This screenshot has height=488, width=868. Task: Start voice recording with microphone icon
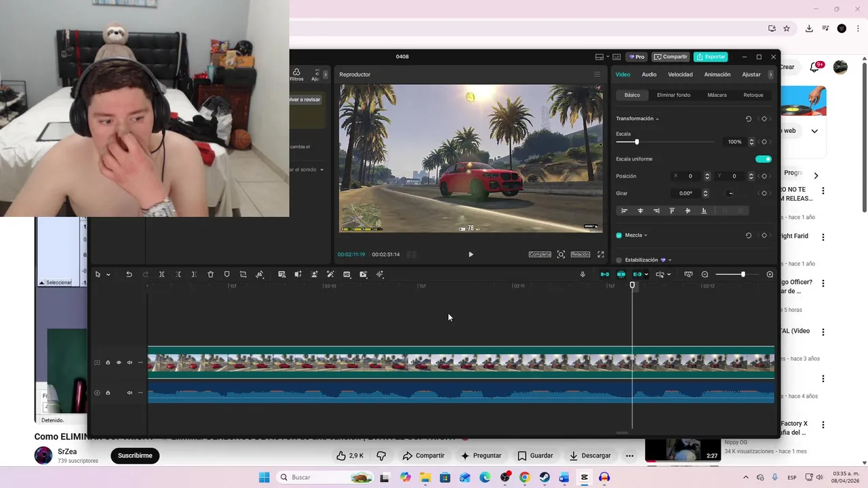[x=583, y=274]
